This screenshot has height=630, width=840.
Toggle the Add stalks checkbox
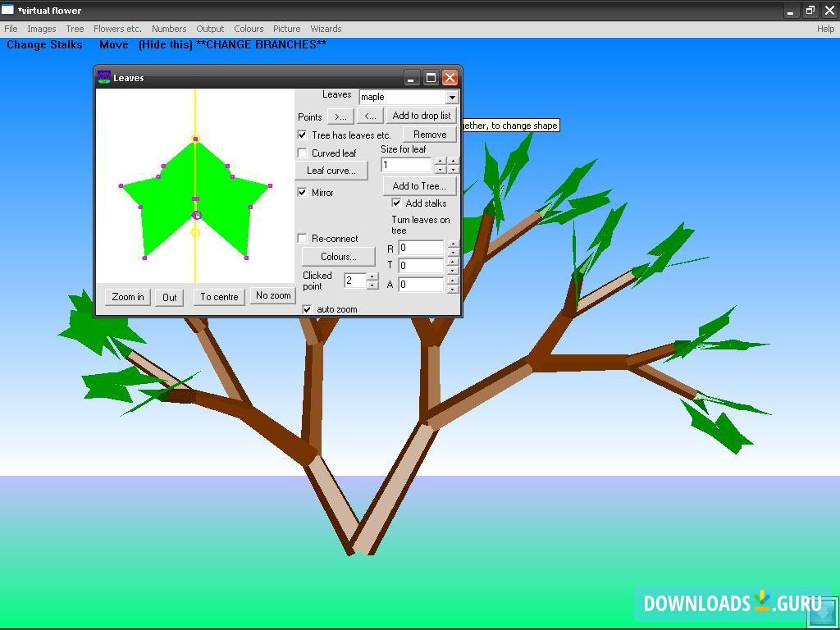(396, 203)
